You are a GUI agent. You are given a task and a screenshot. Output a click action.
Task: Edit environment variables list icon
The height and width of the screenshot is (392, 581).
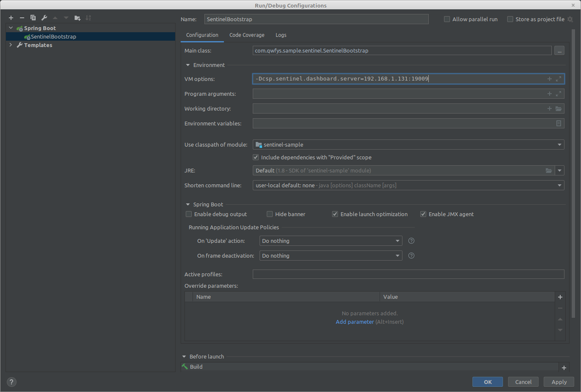[559, 123]
